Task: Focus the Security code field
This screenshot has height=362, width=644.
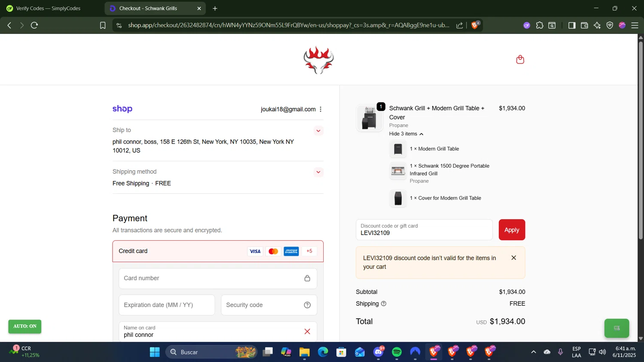Action: coord(269,305)
